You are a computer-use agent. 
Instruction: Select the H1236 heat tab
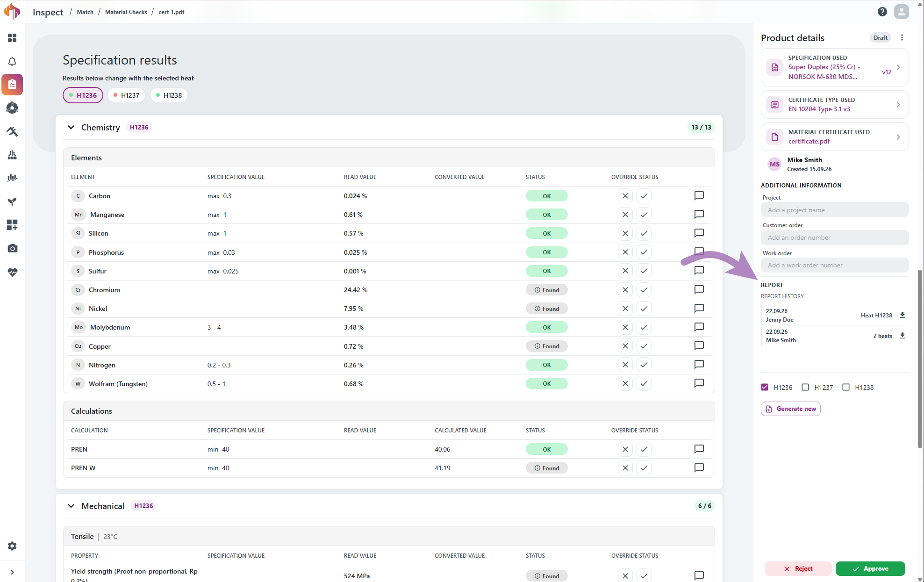click(x=83, y=95)
